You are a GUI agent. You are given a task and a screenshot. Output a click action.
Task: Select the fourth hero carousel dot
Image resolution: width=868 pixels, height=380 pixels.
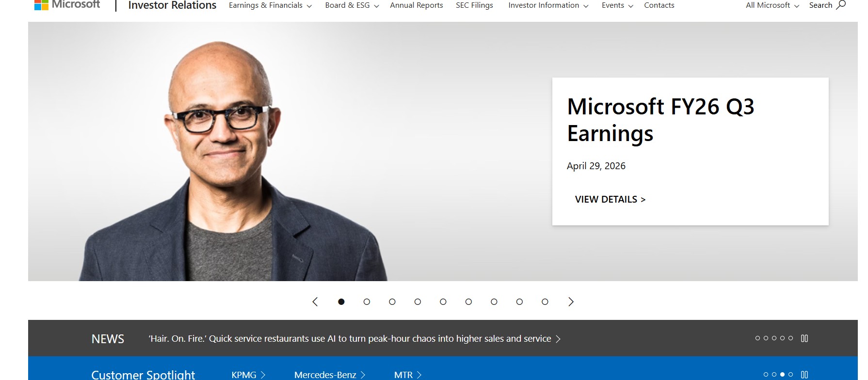point(418,301)
